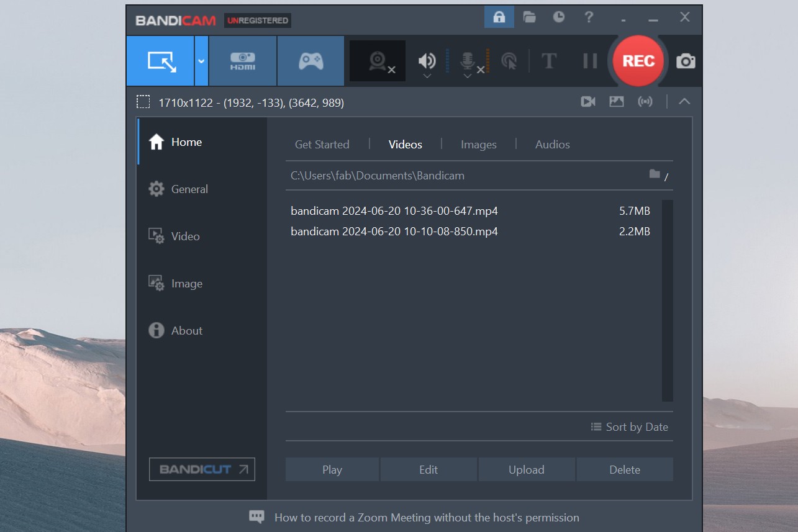Click the speech bubble icon at bottom
The height and width of the screenshot is (532, 798).
[256, 517]
